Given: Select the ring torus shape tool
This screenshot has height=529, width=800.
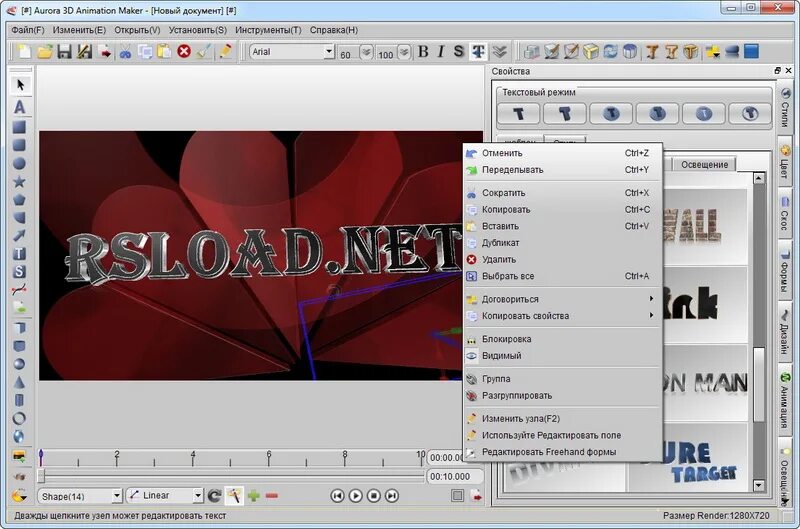Looking at the screenshot, I should (x=19, y=419).
